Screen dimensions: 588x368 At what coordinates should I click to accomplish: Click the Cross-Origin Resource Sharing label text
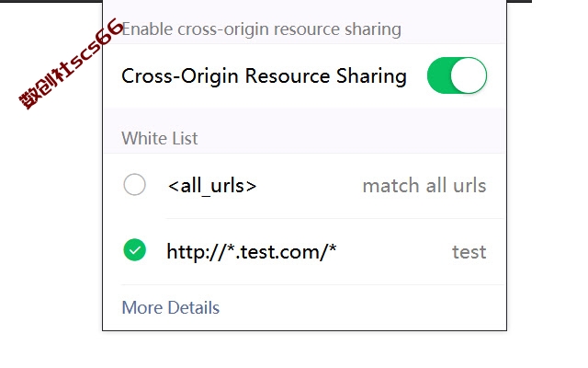point(264,75)
